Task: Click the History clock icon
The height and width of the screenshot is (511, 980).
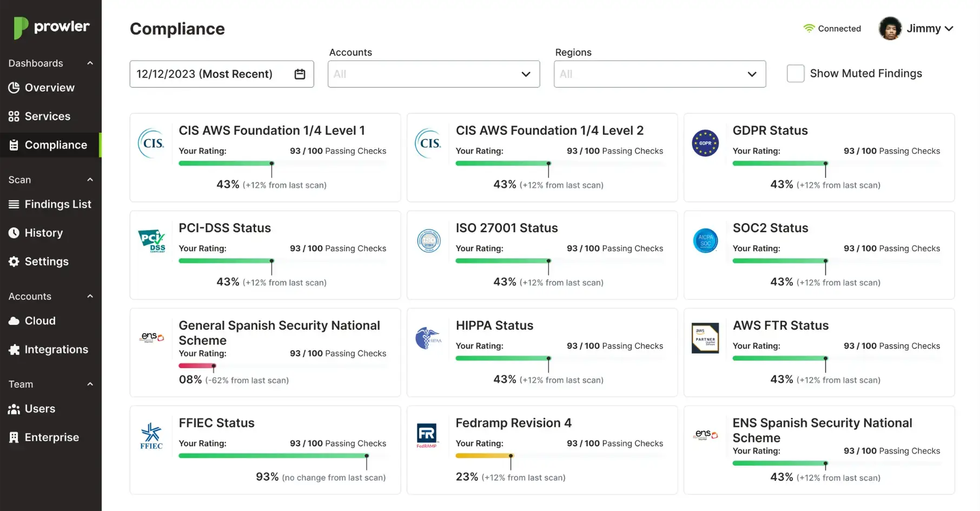Action: [x=14, y=233]
